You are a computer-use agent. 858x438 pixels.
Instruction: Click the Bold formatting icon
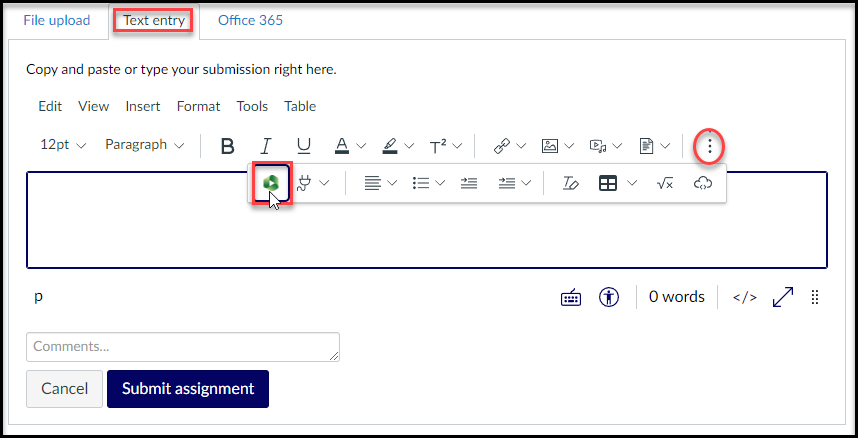click(x=227, y=146)
